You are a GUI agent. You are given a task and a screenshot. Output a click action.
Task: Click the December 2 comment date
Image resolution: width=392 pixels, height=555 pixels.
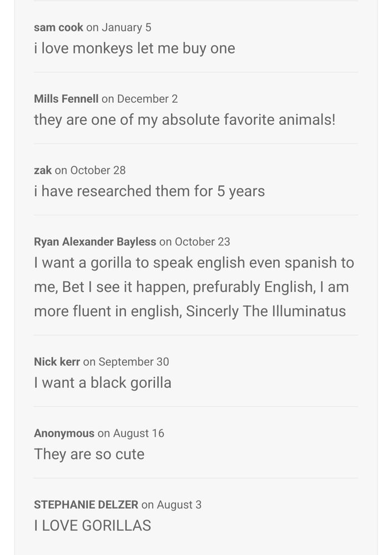coord(147,99)
